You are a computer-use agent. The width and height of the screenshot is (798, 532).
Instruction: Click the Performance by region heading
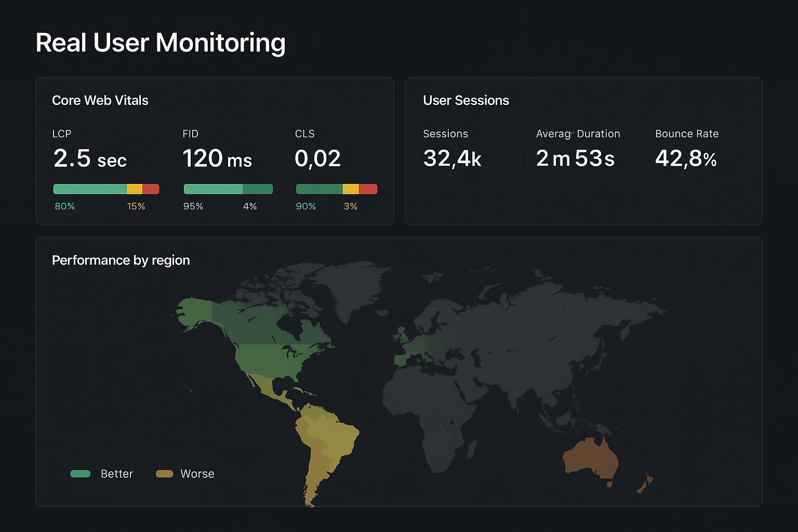coord(121,260)
